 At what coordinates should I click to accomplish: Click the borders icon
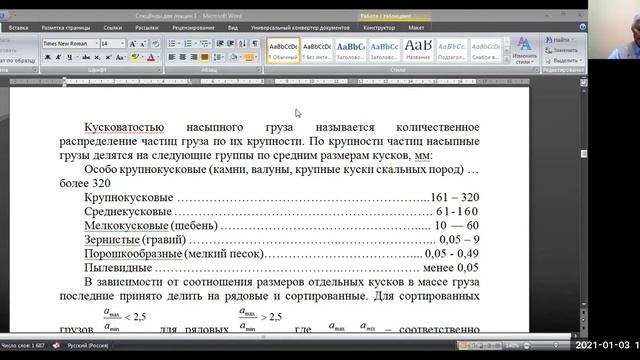click(248, 57)
